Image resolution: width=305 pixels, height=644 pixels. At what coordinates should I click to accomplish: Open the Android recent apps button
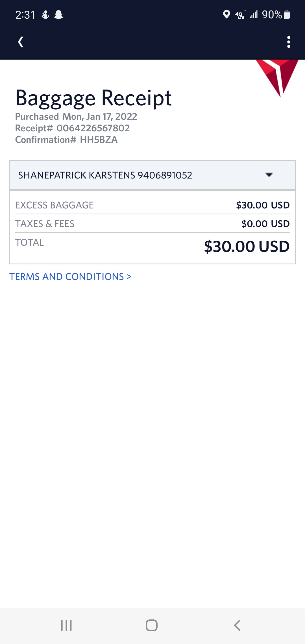[x=66, y=625]
